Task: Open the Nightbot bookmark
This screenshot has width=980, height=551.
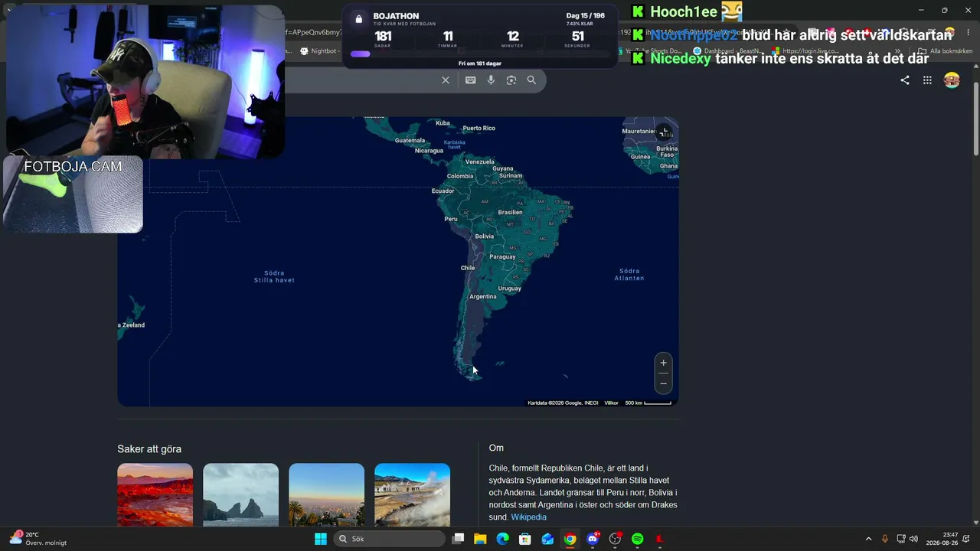Action: pos(318,51)
